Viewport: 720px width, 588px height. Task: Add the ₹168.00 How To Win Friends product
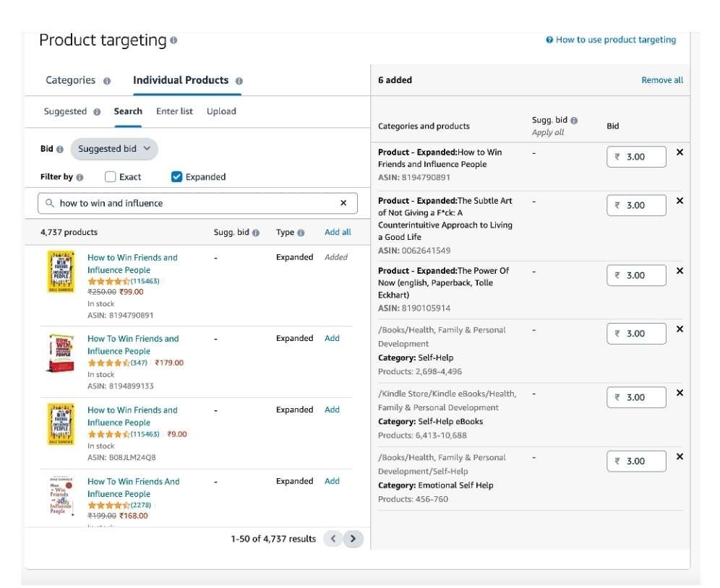tap(332, 482)
